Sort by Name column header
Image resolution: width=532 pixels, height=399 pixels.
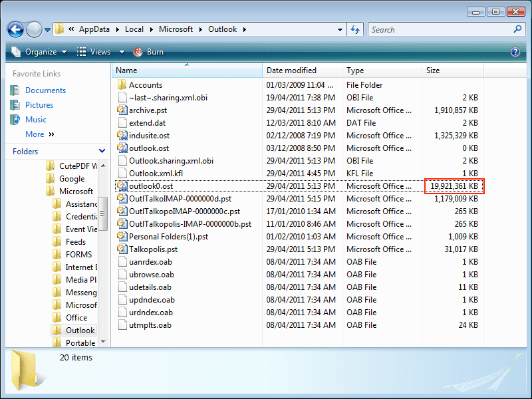point(187,70)
